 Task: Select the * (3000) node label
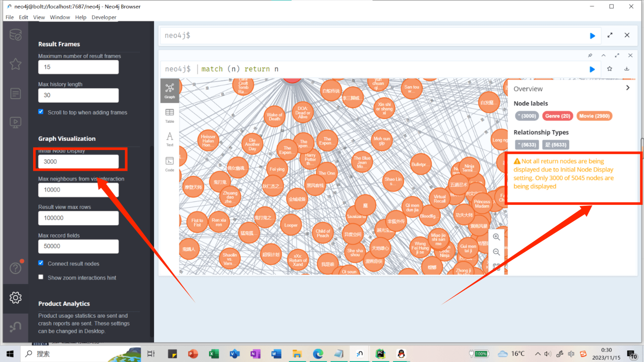click(527, 116)
